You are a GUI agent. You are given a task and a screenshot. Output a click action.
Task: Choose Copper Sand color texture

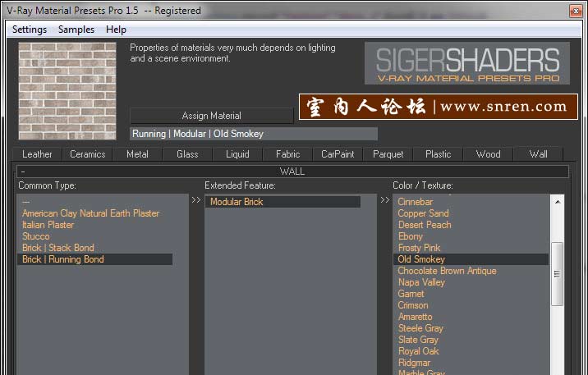pyautogui.click(x=423, y=213)
